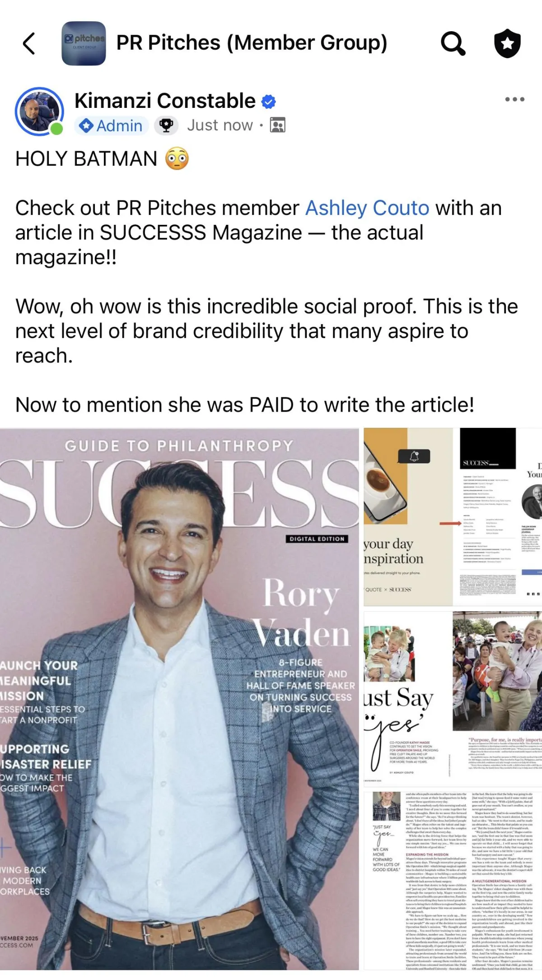Tap the blue verified badge
The width and height of the screenshot is (542, 980).
[269, 102]
